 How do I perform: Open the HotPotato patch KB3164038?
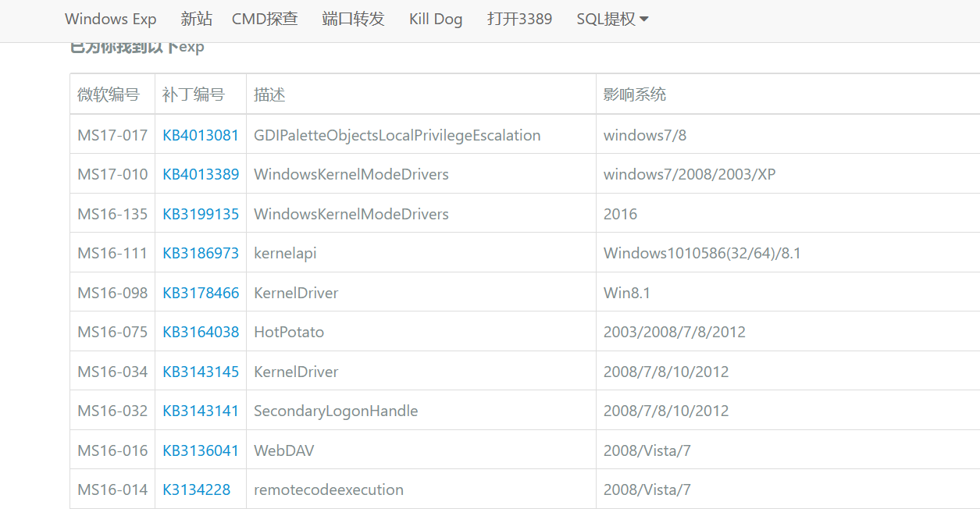(x=201, y=332)
